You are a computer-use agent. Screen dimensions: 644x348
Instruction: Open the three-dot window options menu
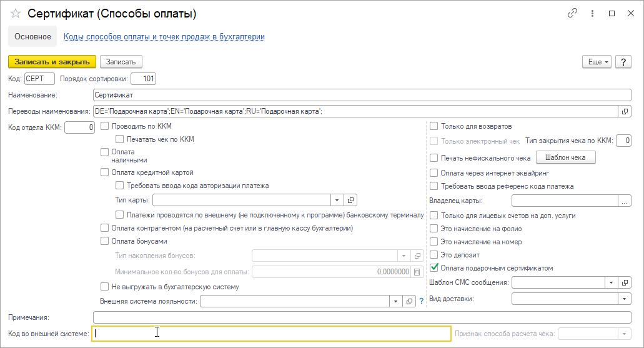(592, 14)
